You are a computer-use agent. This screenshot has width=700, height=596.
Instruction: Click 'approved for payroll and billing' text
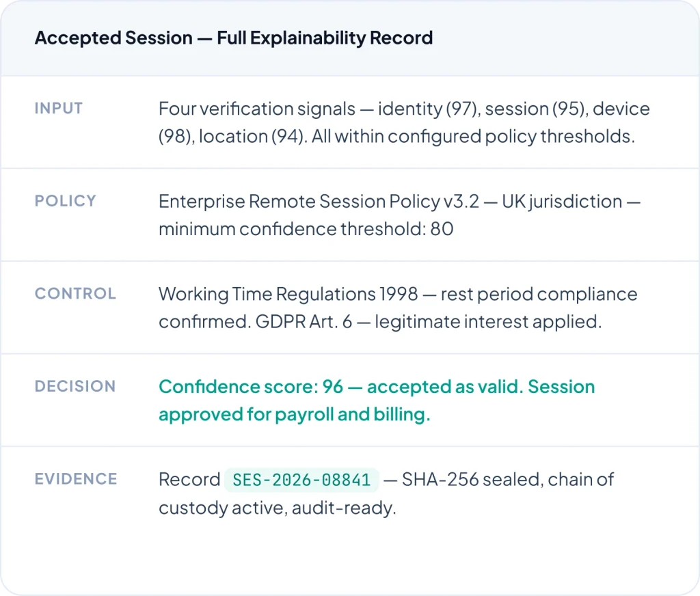click(x=294, y=415)
